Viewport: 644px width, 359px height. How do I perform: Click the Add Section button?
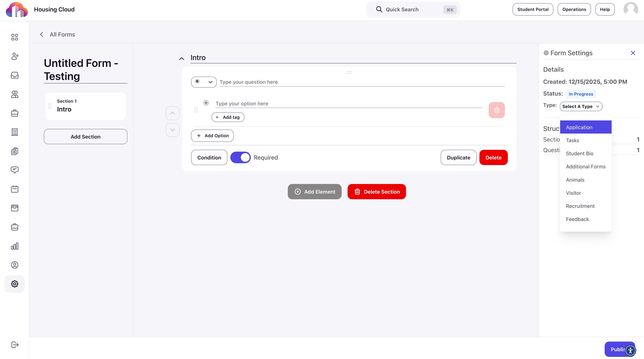click(x=86, y=137)
